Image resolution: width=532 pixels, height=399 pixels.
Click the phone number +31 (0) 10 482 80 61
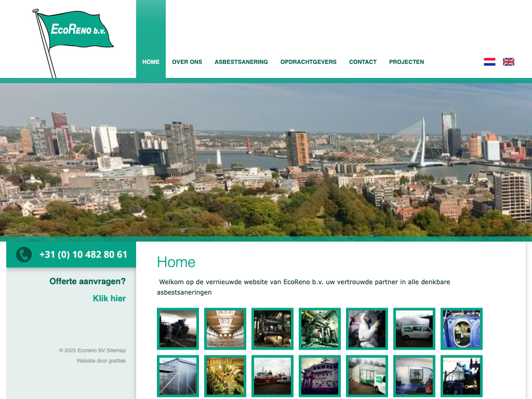click(83, 255)
